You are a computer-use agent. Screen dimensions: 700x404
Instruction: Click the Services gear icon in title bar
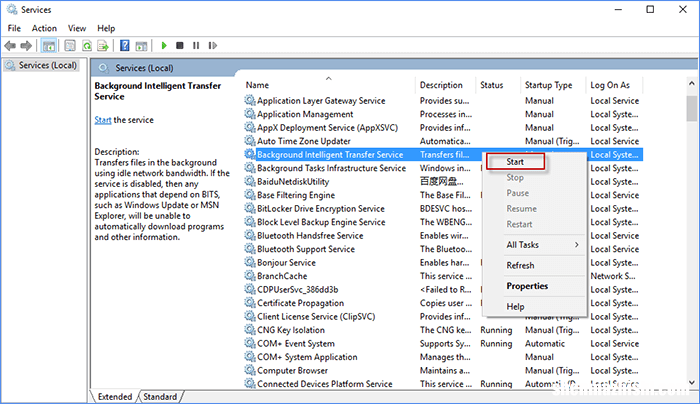[12, 9]
